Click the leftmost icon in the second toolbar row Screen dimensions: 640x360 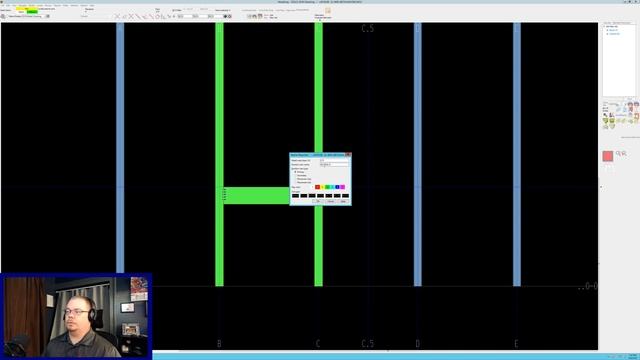pos(3,16)
